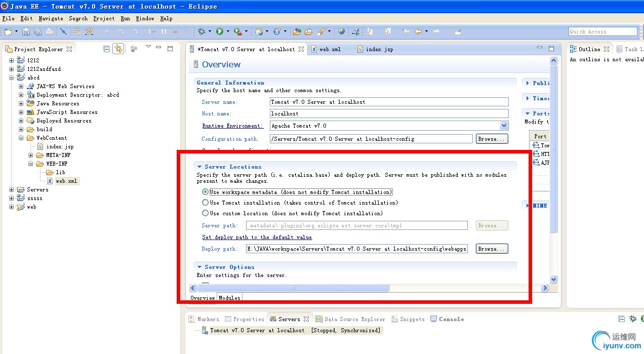
Task: Select Use workspace metadata radio button
Action: point(205,192)
